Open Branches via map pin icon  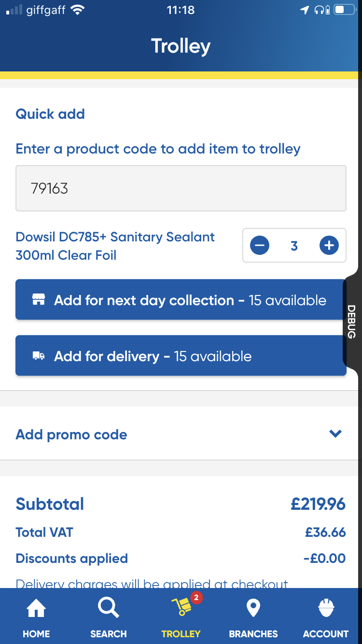coord(253,608)
